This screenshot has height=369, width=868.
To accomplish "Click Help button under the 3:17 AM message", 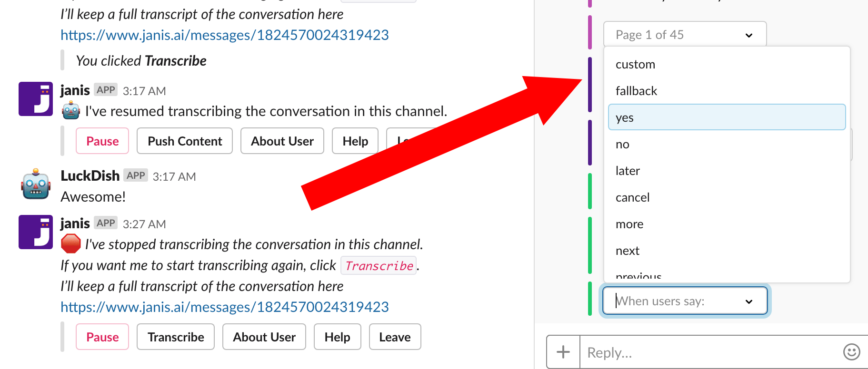I will [x=355, y=141].
